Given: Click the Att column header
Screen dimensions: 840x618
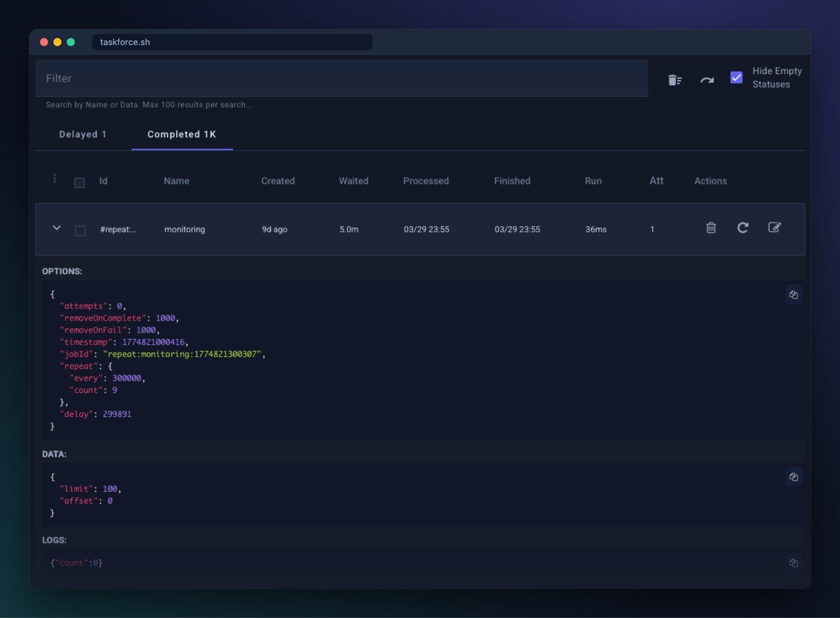Looking at the screenshot, I should (656, 180).
